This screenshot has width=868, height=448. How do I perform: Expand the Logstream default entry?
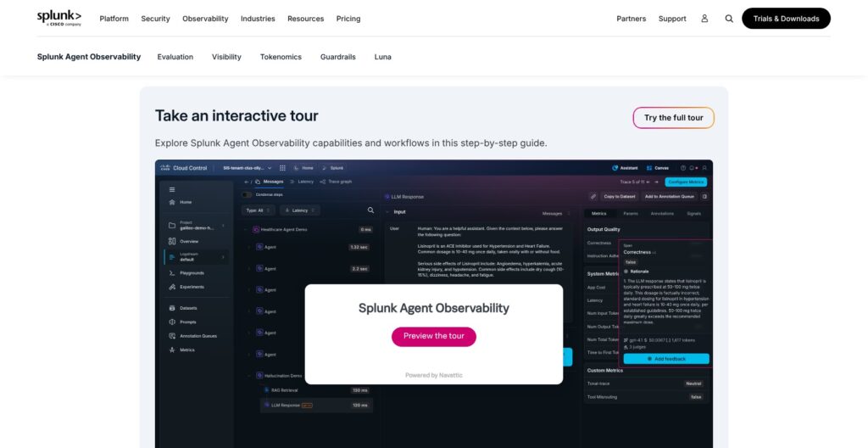(196, 257)
